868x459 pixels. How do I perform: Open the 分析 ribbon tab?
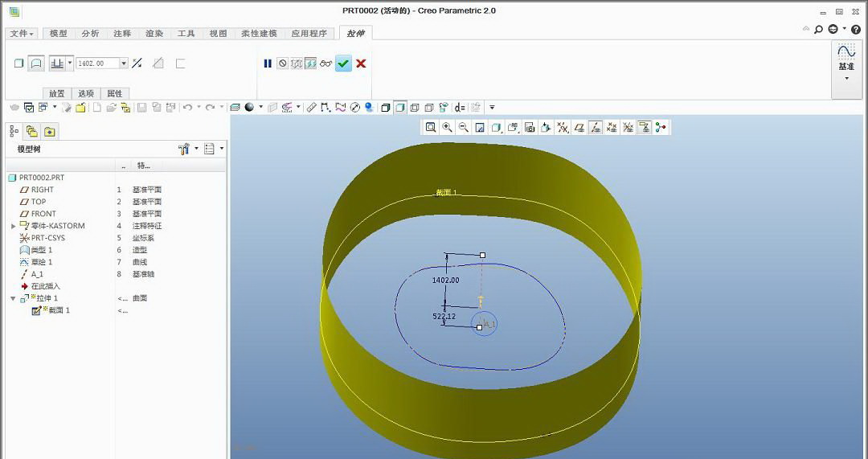tap(90, 34)
